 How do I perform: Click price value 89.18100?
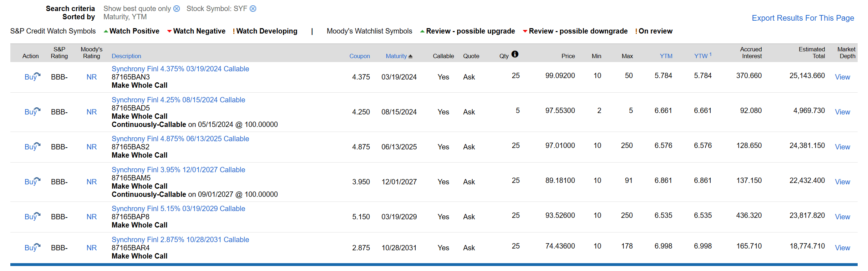point(560,180)
